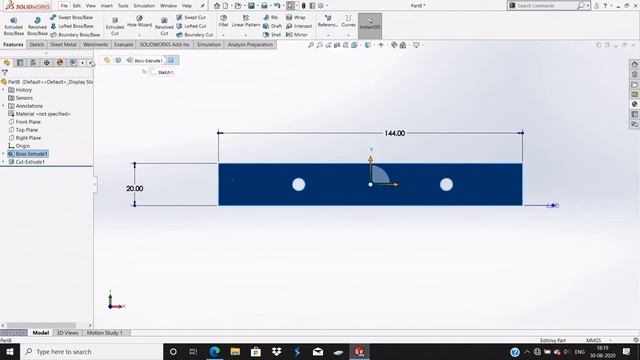Viewport: 640px width, 360px height.
Task: Open the Insert menu
Action: point(107,6)
